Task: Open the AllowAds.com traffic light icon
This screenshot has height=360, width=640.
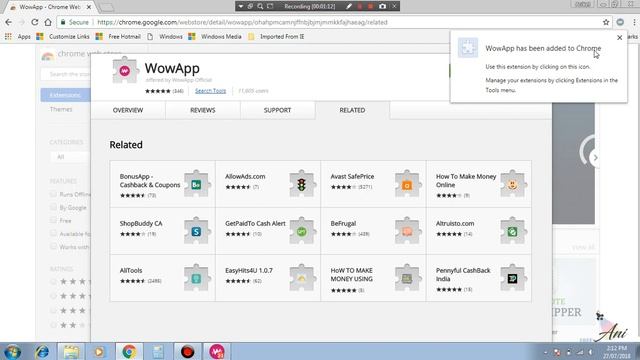Action: point(302,184)
